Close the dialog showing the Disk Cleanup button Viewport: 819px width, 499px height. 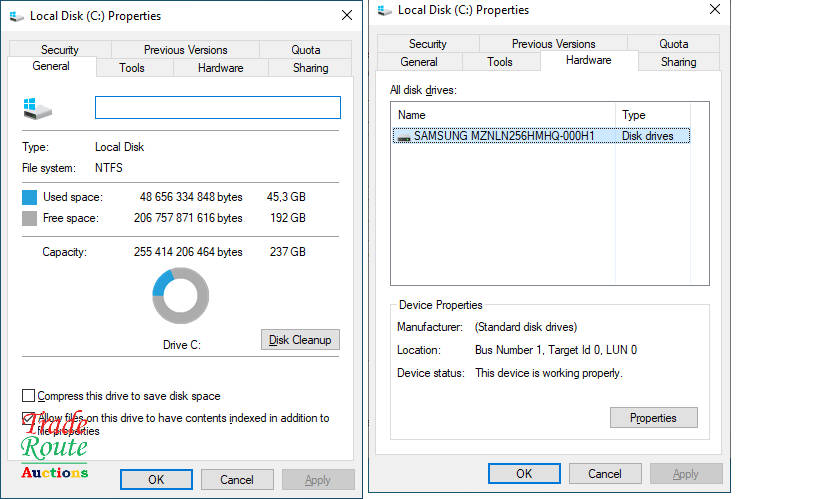point(346,16)
